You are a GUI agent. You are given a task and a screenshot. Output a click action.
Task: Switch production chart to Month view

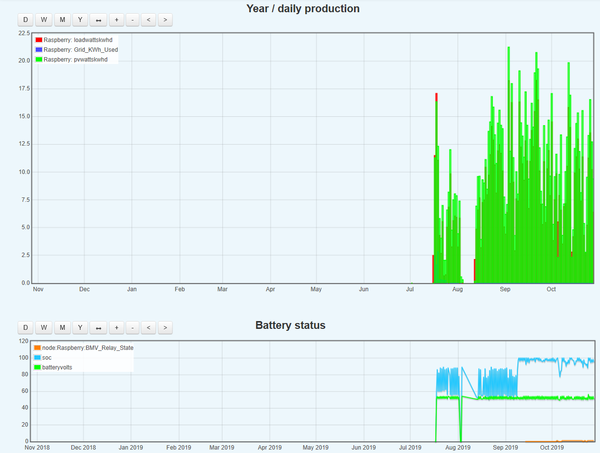tap(62, 19)
